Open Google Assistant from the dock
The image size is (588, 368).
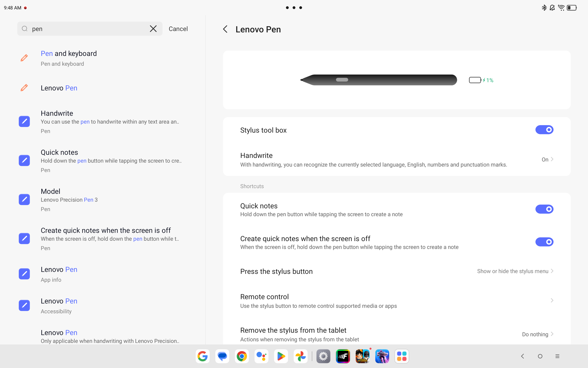tap(261, 356)
